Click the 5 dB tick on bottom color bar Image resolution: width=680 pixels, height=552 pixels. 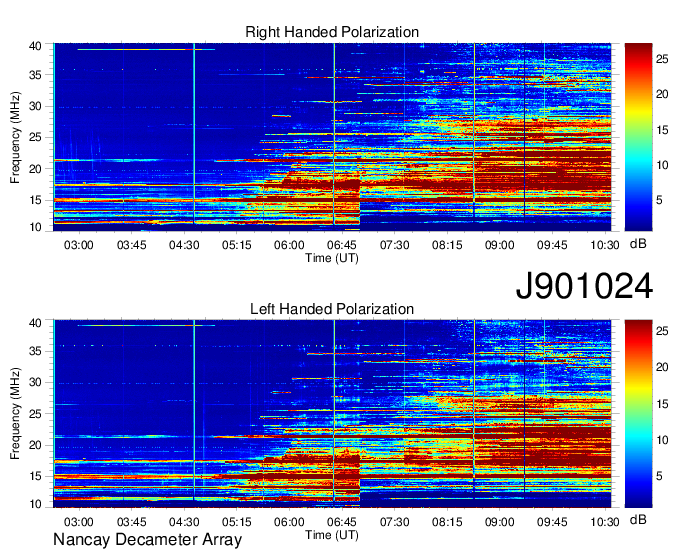tap(659, 476)
